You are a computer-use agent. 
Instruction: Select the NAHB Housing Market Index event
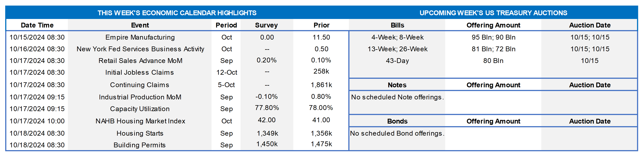[x=140, y=121]
